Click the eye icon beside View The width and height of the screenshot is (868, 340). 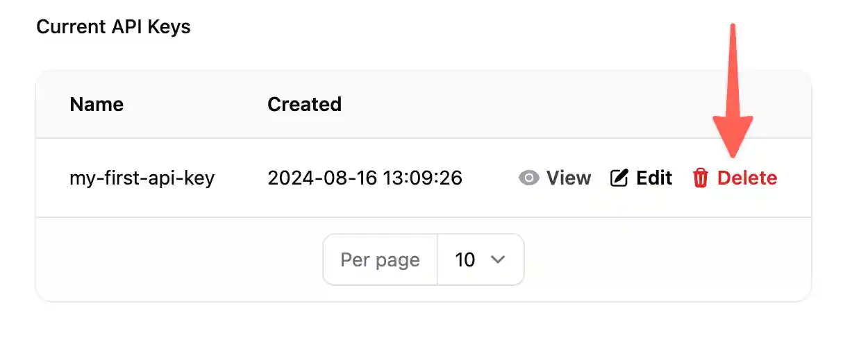click(529, 178)
